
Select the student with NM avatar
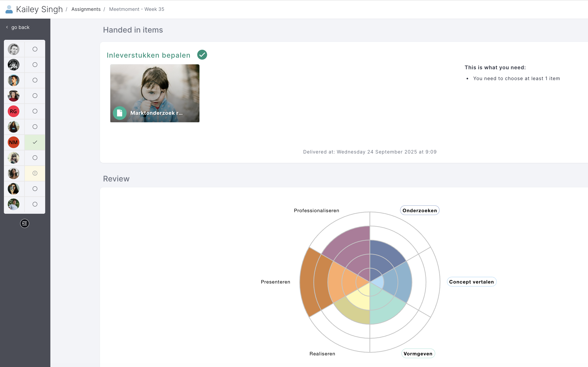tap(13, 142)
